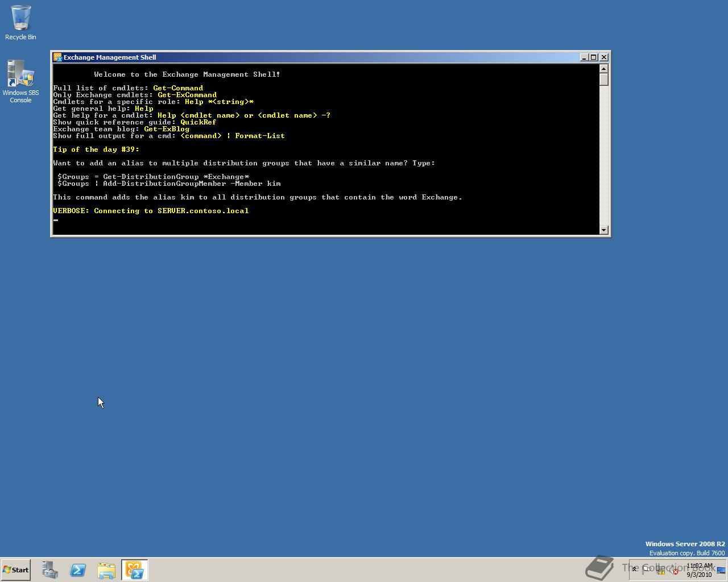Open Windows Explorer from the taskbar
This screenshot has width=728, height=582.
(106, 570)
